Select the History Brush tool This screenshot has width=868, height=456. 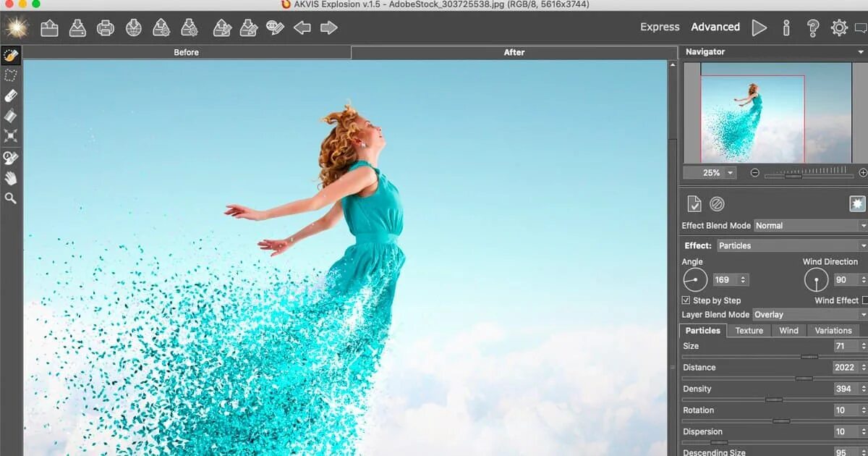pos(11,158)
